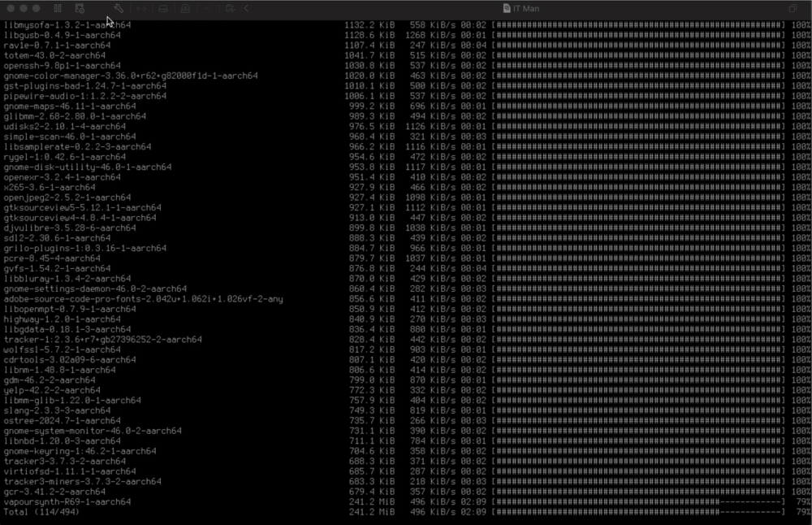The image size is (812, 525).
Task: Select gnome-maps-46.11-1-aarch64 text
Action: (70, 106)
